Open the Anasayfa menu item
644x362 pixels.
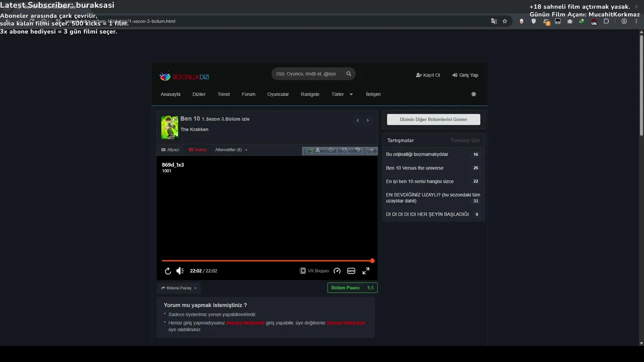171,94
